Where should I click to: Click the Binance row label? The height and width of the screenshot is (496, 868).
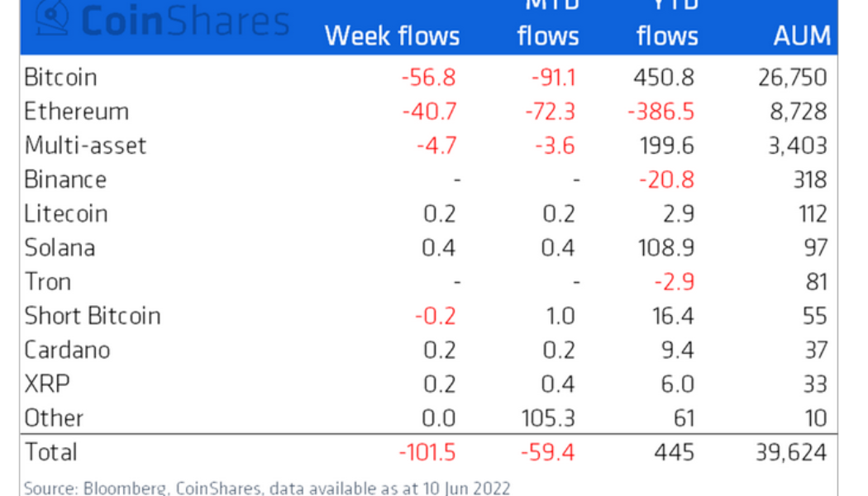[x=65, y=179]
